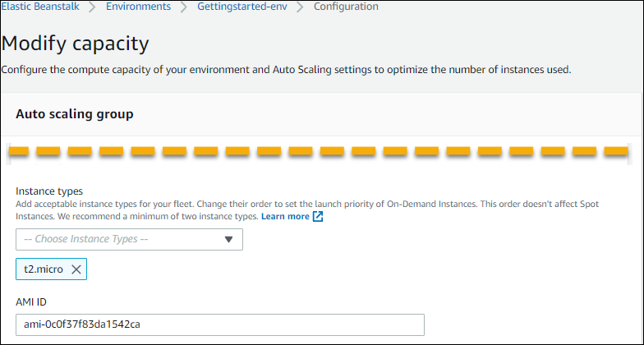This screenshot has width=644, height=345.
Task: Focus the AMI ID text field
Action: coord(219,324)
